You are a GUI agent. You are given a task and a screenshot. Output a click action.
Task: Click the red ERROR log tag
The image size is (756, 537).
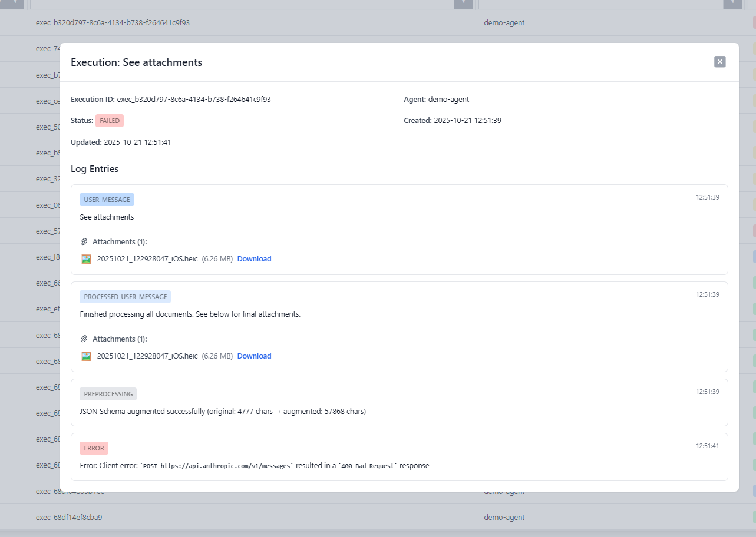[94, 448]
